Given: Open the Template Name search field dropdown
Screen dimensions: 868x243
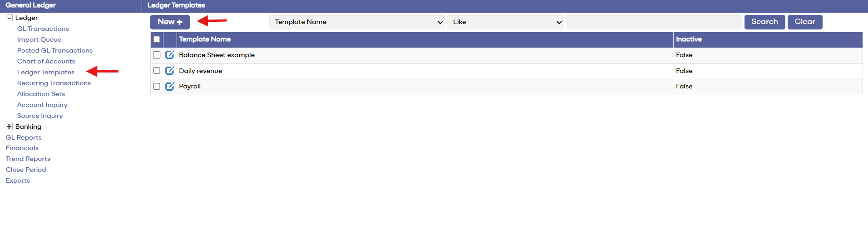Looking at the screenshot, I should tap(357, 22).
